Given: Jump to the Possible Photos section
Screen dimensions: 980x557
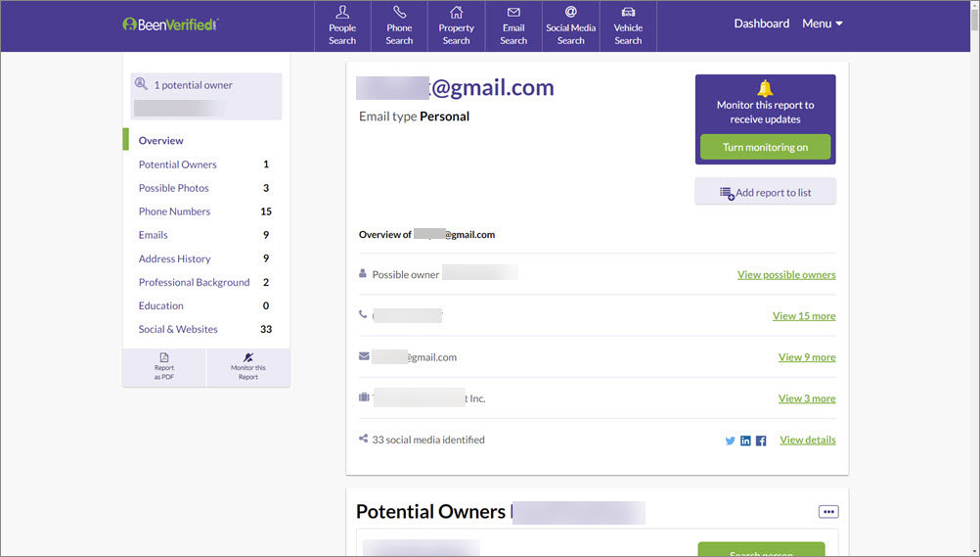Looking at the screenshot, I should tap(174, 188).
